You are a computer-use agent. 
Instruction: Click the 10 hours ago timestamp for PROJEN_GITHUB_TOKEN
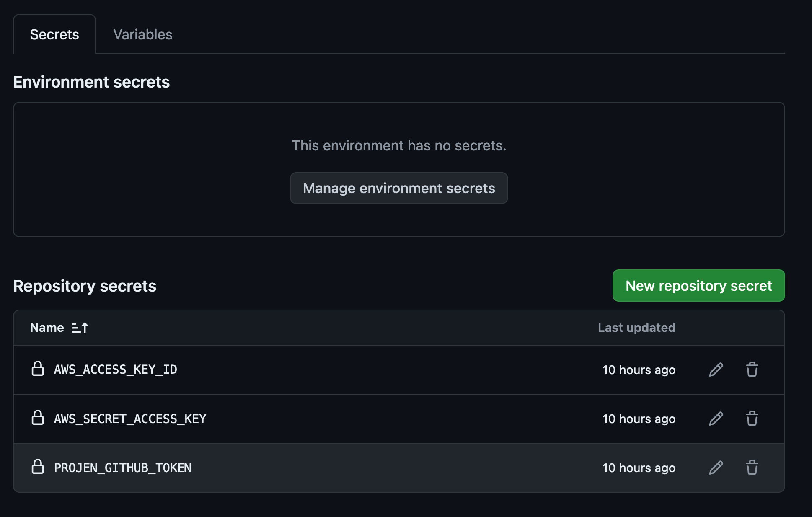(639, 468)
